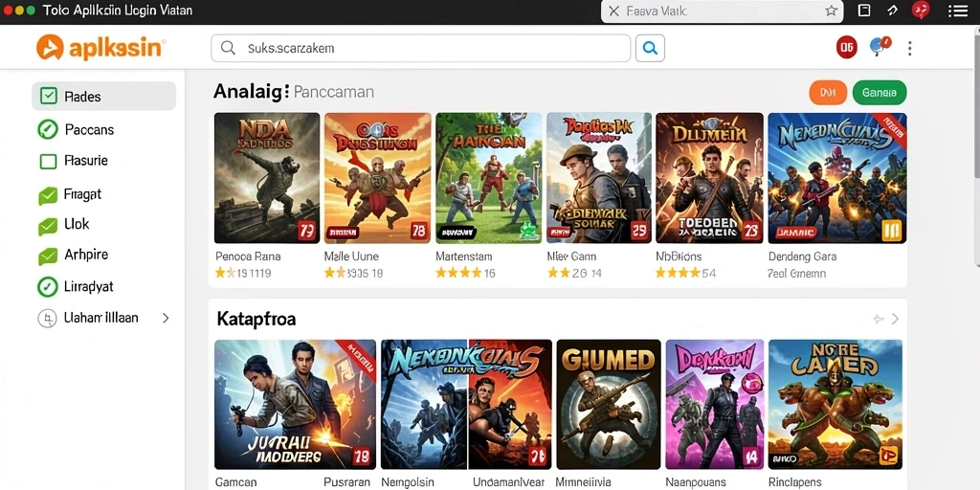The height and width of the screenshot is (490, 980).
Task: Select the Flasurie sidebar item
Action: coord(103,161)
